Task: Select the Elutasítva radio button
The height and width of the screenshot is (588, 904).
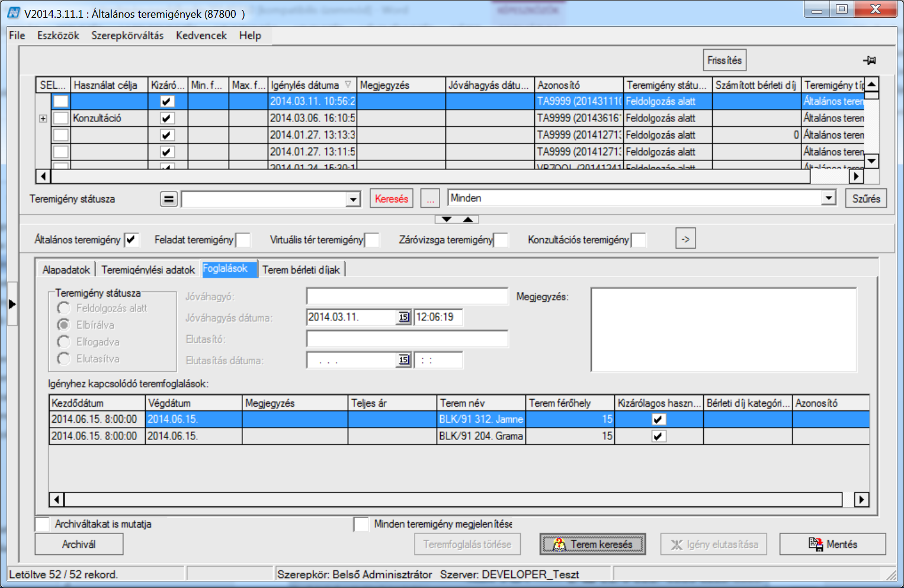Action: click(x=63, y=358)
